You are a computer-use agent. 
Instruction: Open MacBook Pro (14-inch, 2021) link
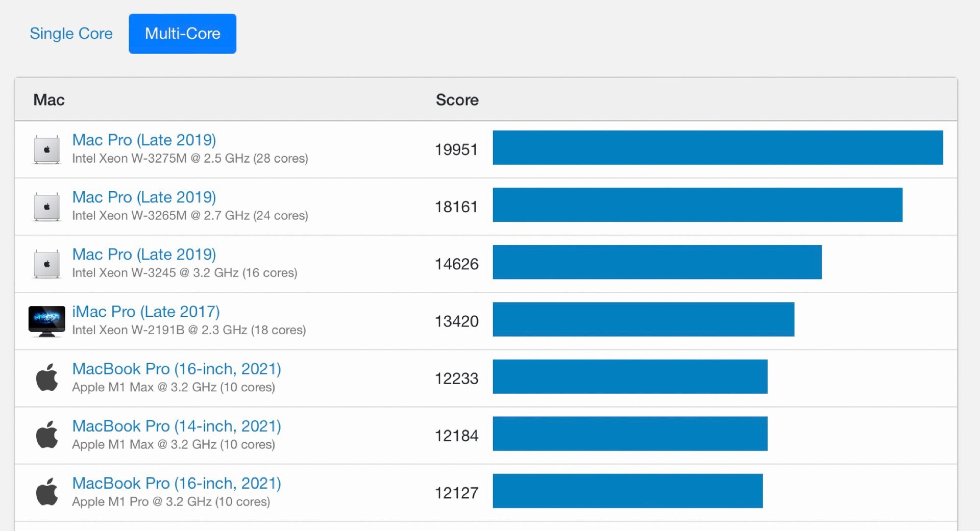(x=177, y=425)
